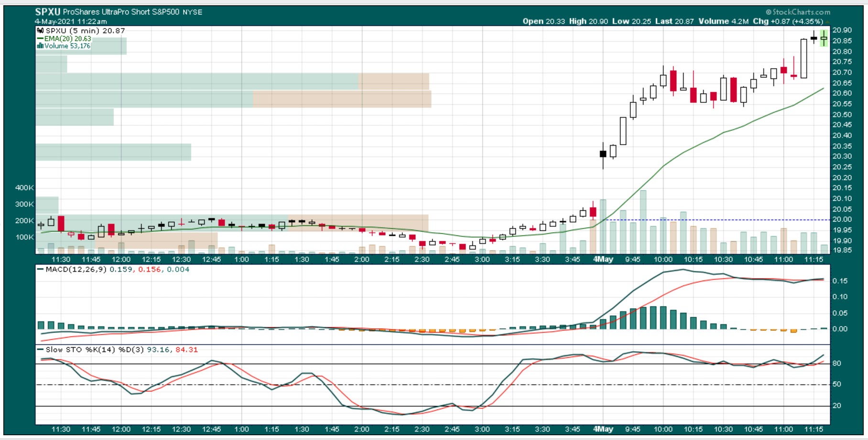Click the 0.15 MACD axis label
This screenshot has height=440, width=868.
coord(840,281)
